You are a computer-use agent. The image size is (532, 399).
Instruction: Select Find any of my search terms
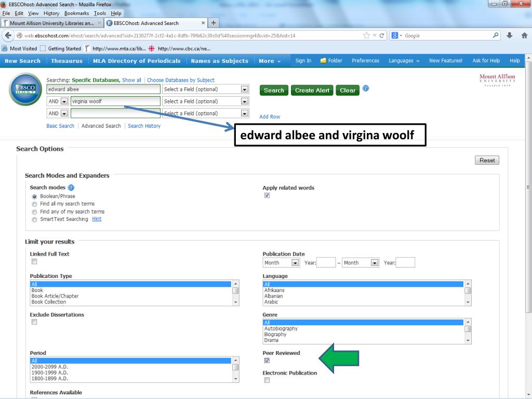[x=34, y=212]
